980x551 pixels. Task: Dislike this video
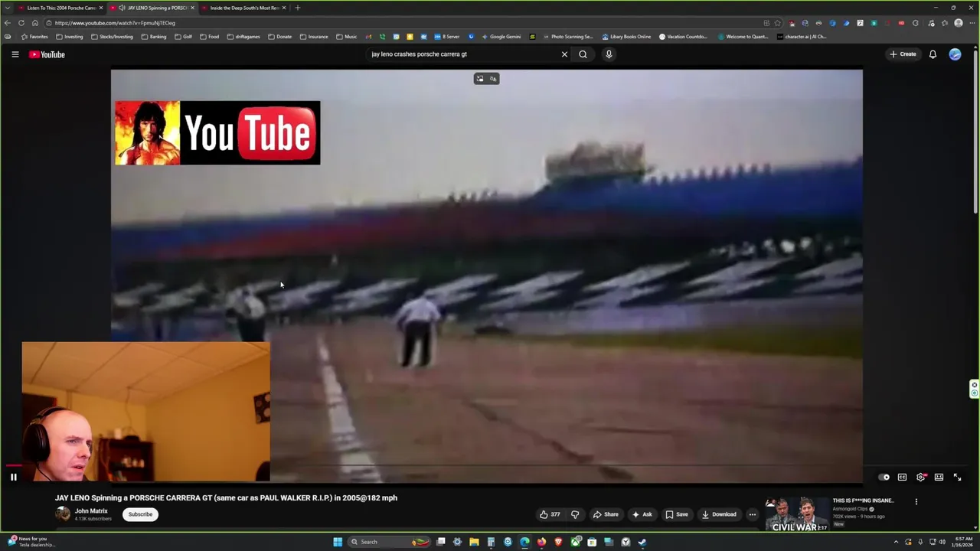point(575,514)
